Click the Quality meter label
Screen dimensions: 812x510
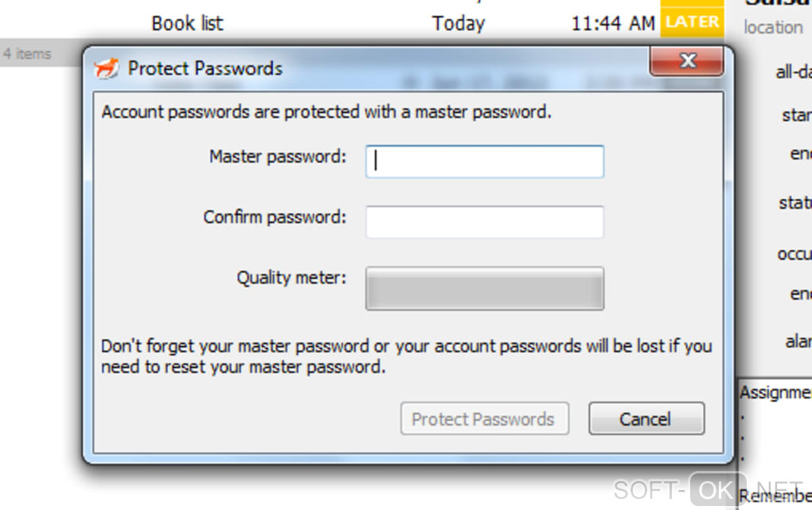tap(291, 278)
